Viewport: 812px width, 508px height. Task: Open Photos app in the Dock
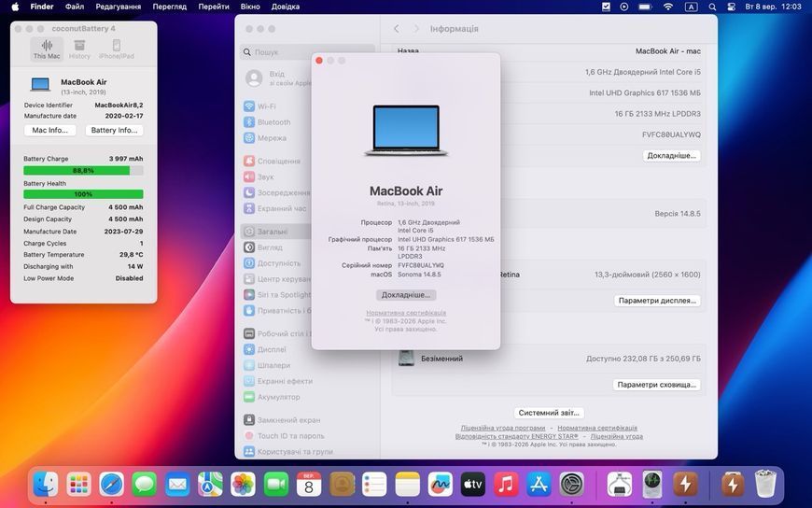pyautogui.click(x=243, y=486)
